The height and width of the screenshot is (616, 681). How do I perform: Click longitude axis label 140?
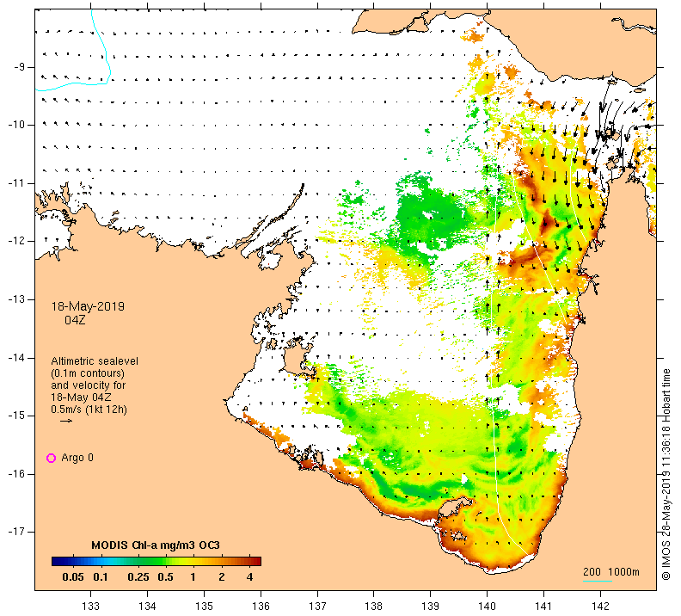487,606
